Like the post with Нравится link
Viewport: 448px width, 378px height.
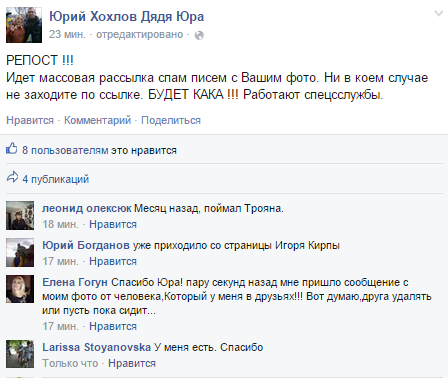point(30,120)
